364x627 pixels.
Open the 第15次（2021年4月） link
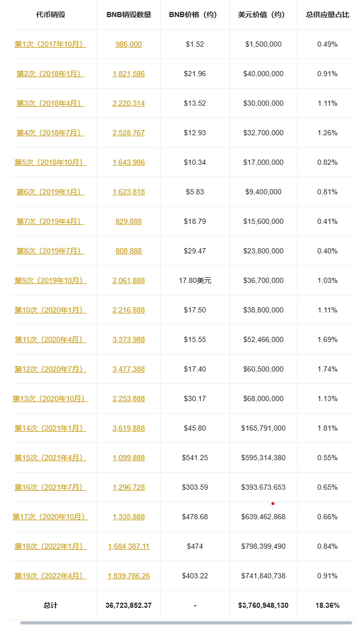coord(50,458)
